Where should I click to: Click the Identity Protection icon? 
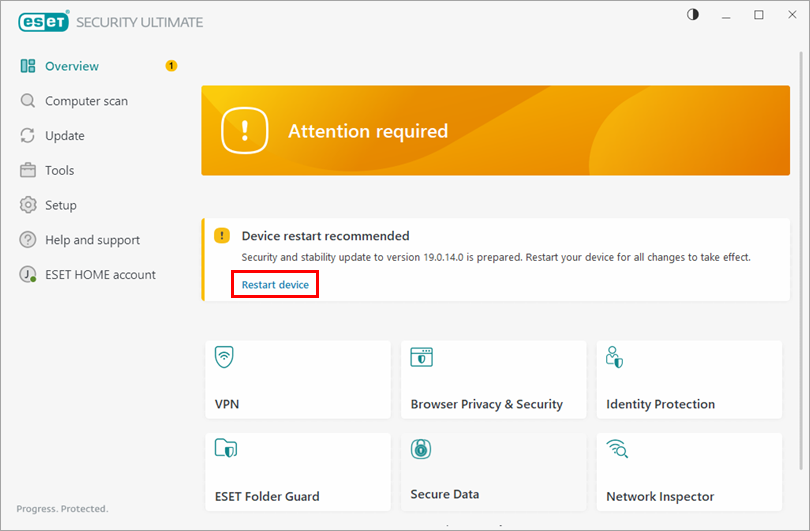[x=616, y=358]
